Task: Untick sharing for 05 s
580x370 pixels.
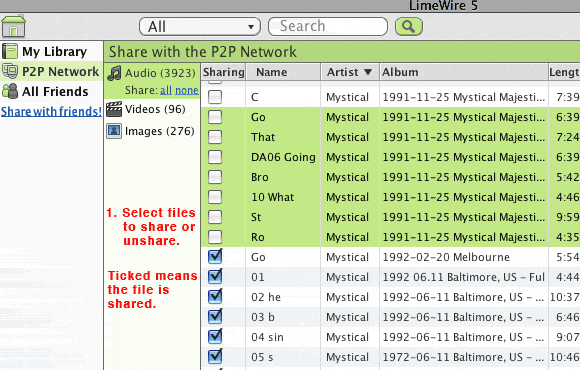Action: pos(215,356)
